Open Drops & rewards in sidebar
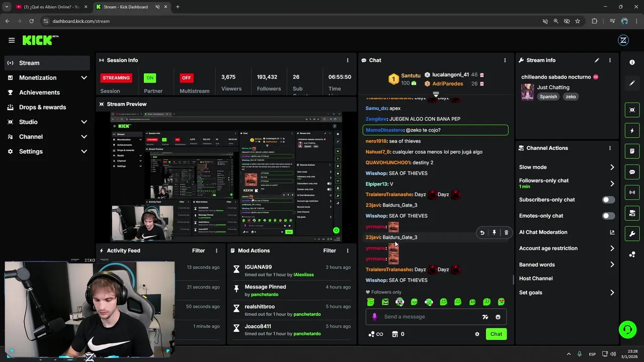The width and height of the screenshot is (644, 362). click(48, 107)
